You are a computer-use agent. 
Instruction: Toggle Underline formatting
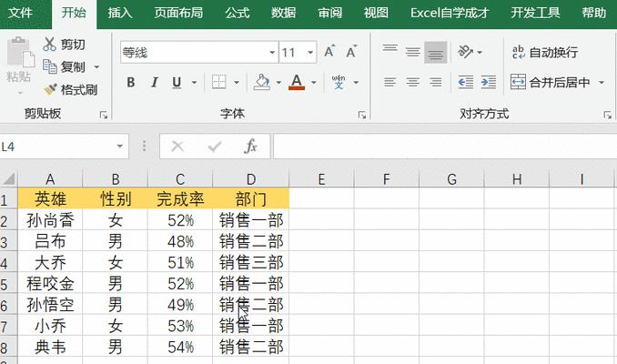[177, 82]
